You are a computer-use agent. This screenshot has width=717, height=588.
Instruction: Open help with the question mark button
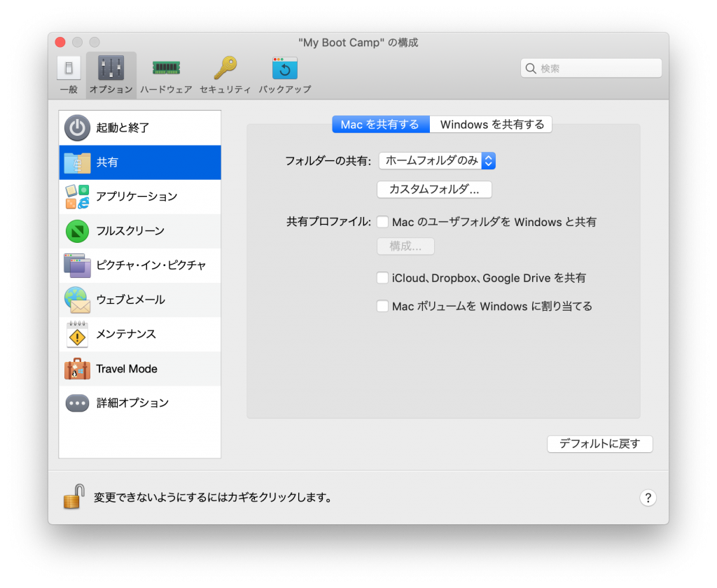[648, 498]
